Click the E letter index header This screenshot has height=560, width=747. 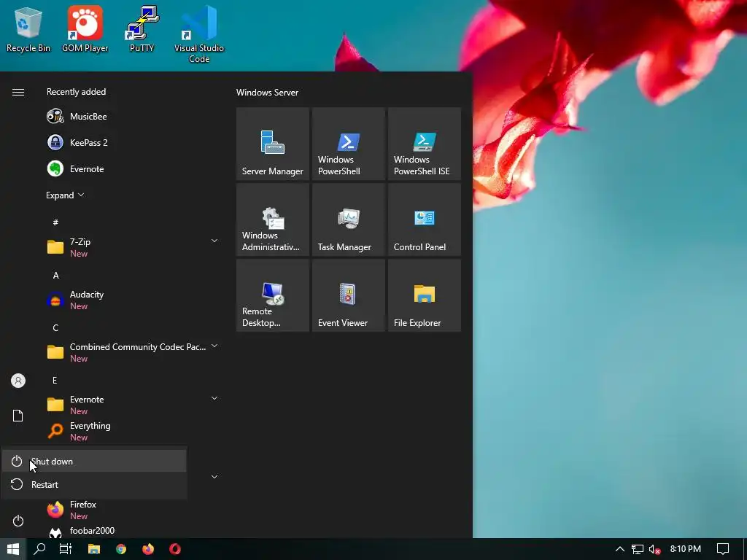coord(55,380)
